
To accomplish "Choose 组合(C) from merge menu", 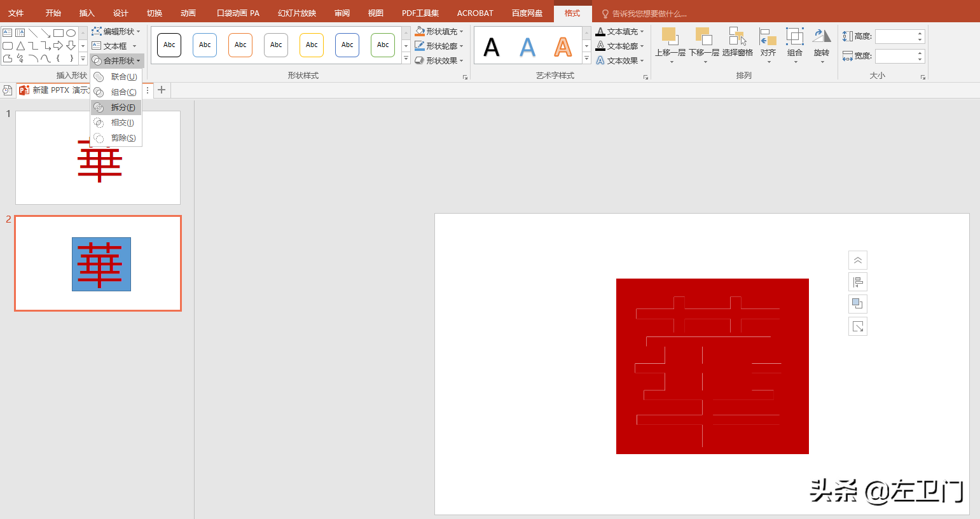I will click(x=116, y=92).
